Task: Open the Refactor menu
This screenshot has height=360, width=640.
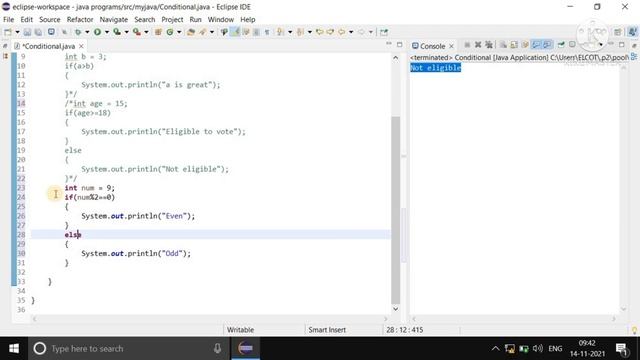Action: tap(80, 19)
